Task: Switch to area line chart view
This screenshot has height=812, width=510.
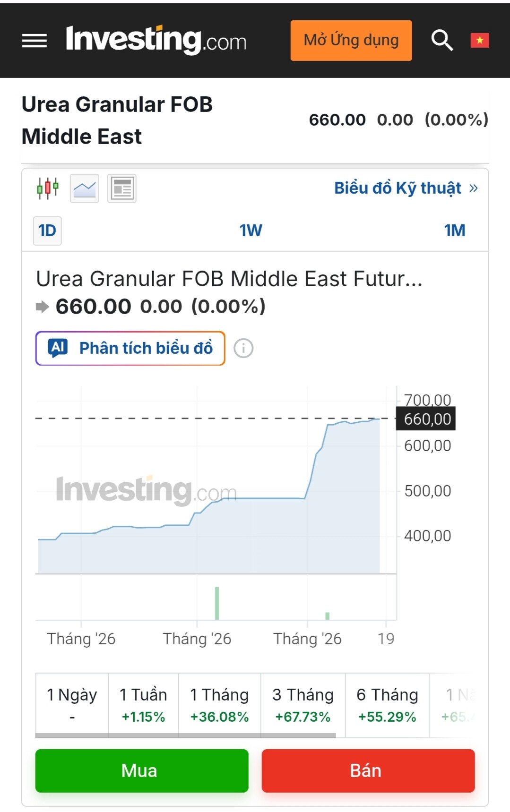Action: coord(85,188)
